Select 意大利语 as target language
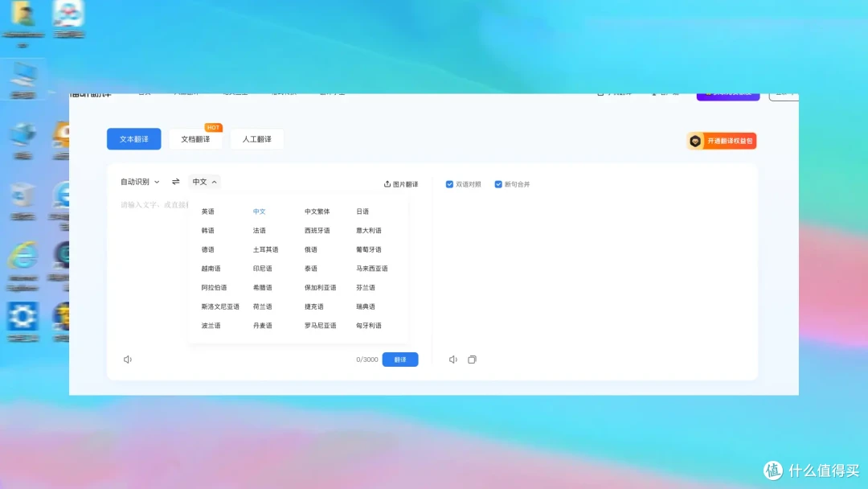The width and height of the screenshot is (868, 489). point(369,230)
